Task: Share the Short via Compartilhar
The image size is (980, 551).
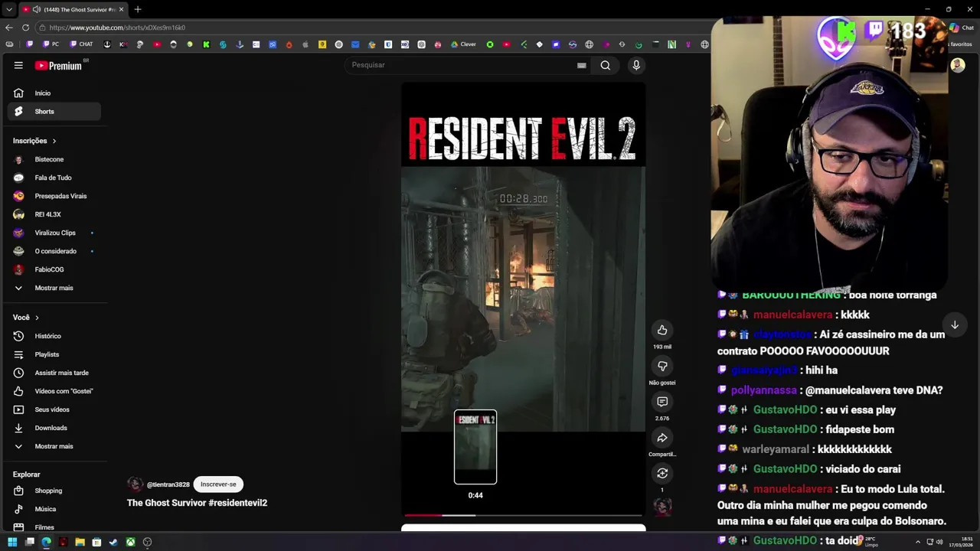Action: (662, 438)
